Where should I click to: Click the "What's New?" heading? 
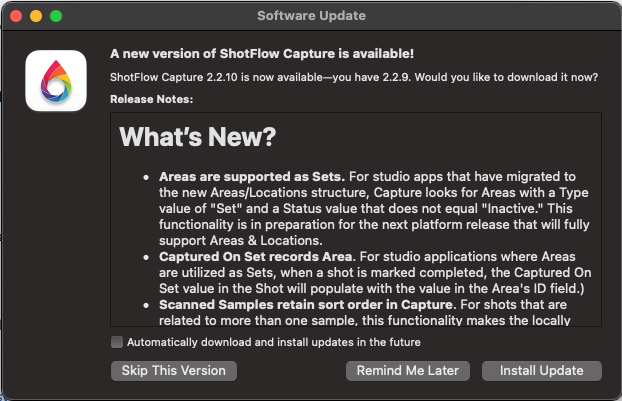pos(198,137)
